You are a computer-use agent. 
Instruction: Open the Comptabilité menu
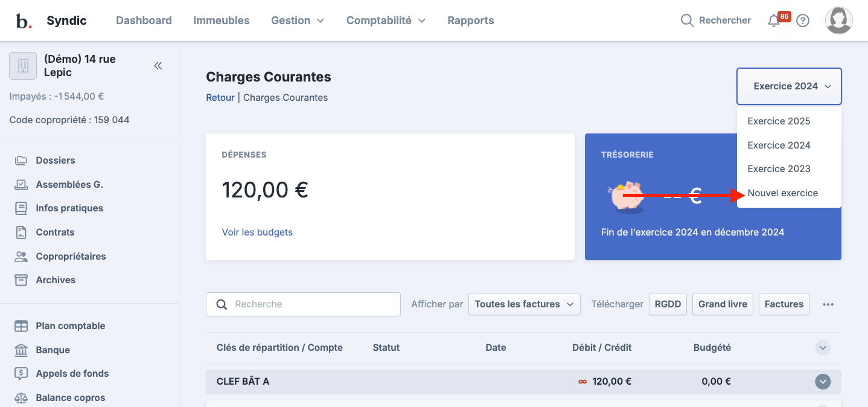pyautogui.click(x=386, y=21)
